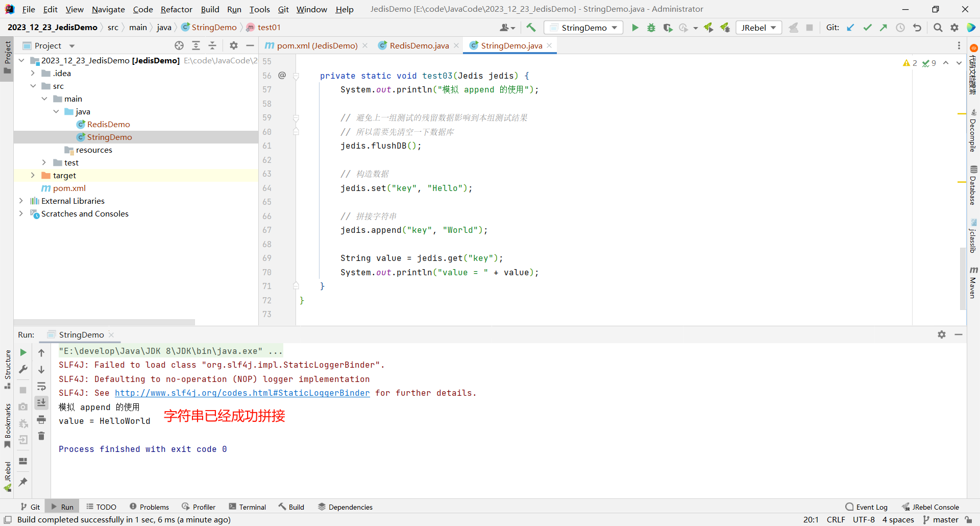Screen dimensions: 980x526
Task: Open the slf4j StaticLoggerBinder link
Action: [x=242, y=393]
